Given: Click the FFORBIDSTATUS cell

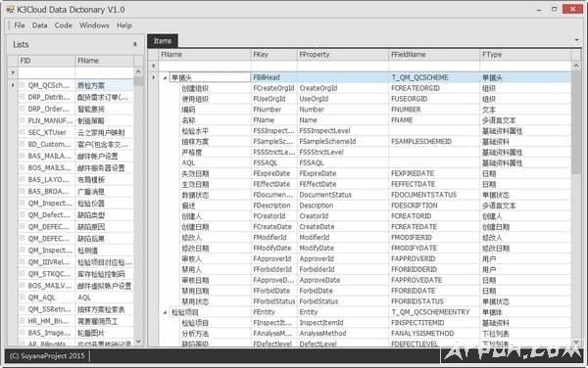Looking at the screenshot, I should [x=434, y=301].
